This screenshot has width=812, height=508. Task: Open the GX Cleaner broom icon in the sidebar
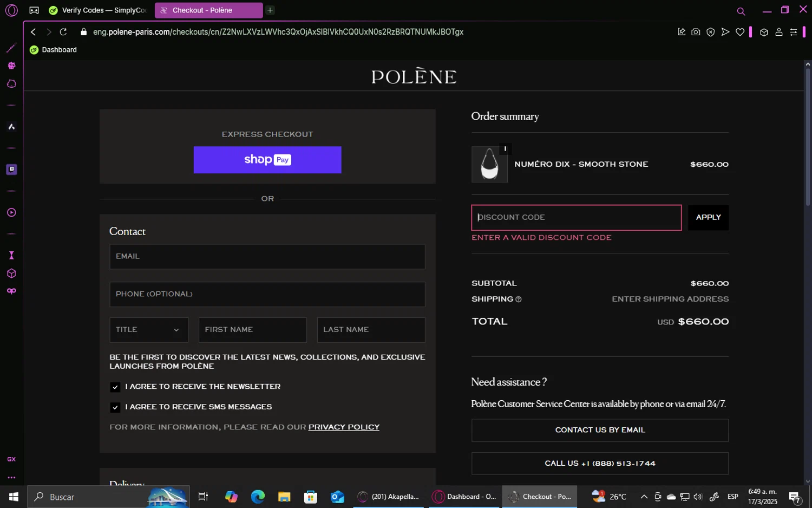pos(11,48)
